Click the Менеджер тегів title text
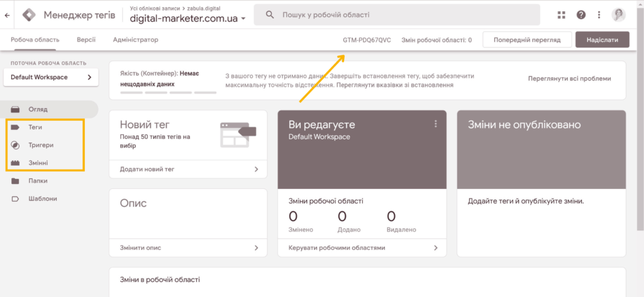This screenshot has height=297, width=644. coord(79,15)
